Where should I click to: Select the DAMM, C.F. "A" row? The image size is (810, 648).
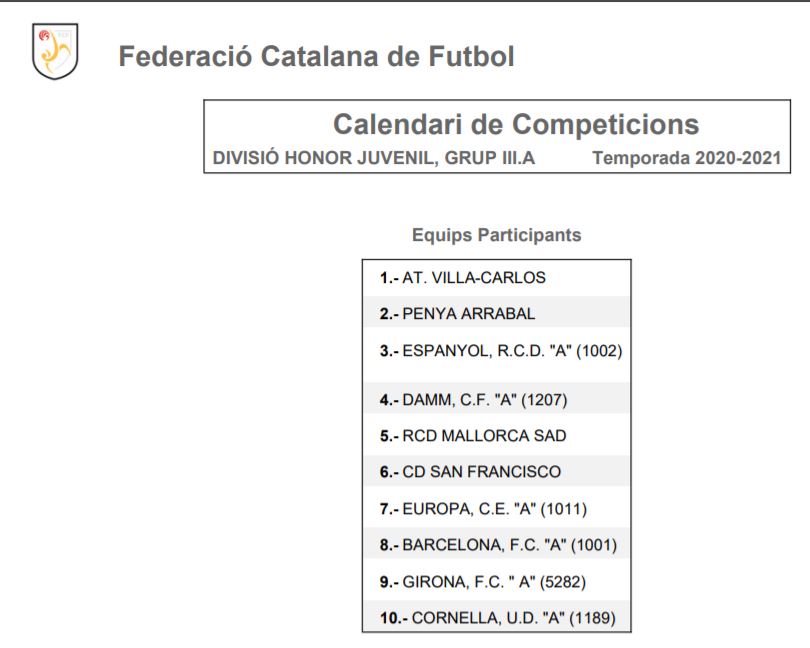[x=496, y=399]
